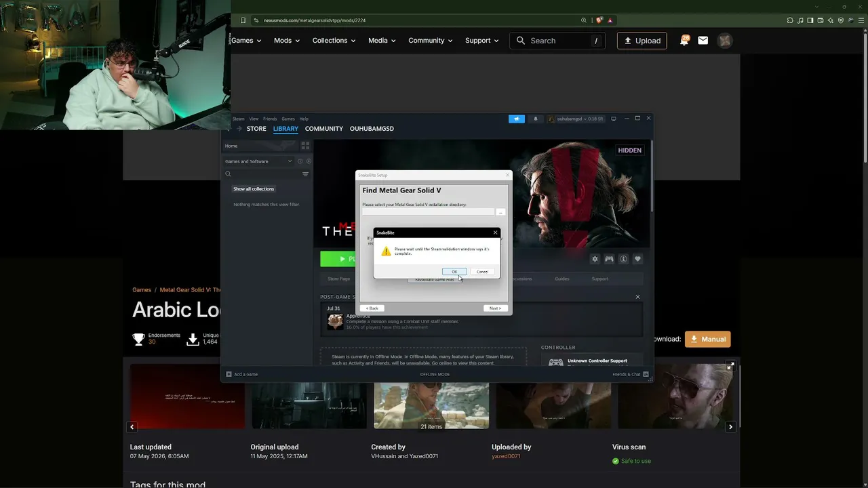Toggle the Steam collections grid view icon
This screenshot has height=488, width=868.
[305, 146]
